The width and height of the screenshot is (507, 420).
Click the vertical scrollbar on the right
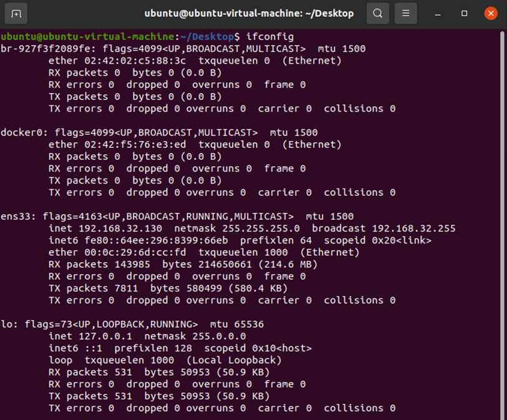click(502, 187)
